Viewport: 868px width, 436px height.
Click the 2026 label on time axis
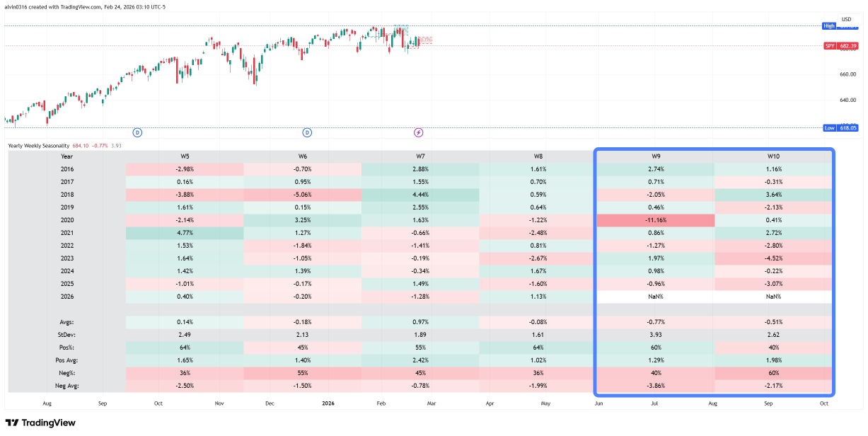click(328, 403)
